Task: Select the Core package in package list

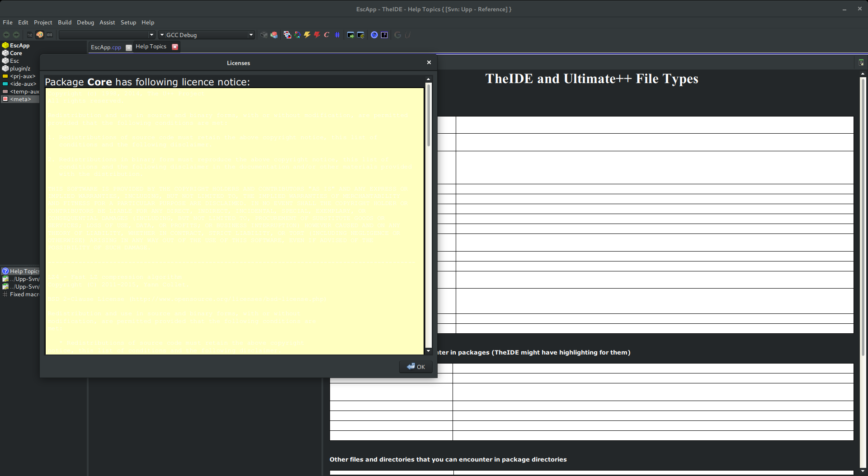Action: pos(16,53)
